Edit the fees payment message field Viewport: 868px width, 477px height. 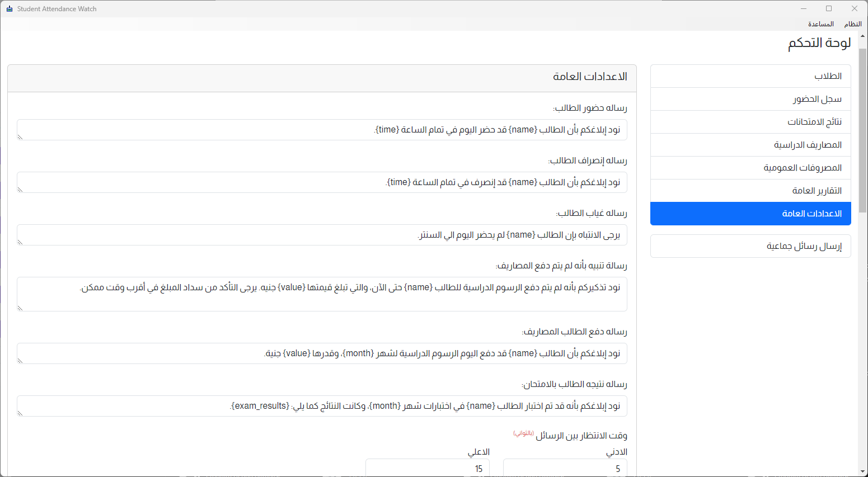322,353
